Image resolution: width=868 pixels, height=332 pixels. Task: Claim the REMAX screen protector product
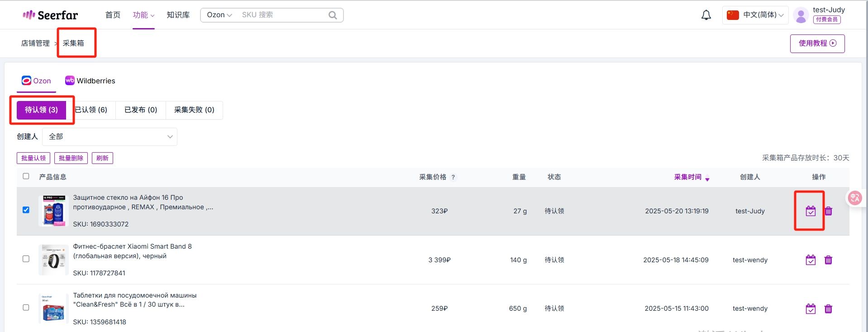pos(811,211)
